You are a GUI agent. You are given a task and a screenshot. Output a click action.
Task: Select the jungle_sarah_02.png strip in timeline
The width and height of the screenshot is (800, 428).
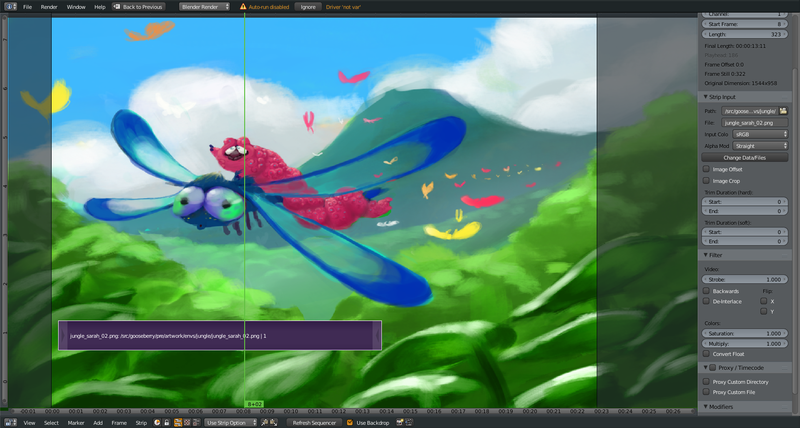(x=219, y=336)
